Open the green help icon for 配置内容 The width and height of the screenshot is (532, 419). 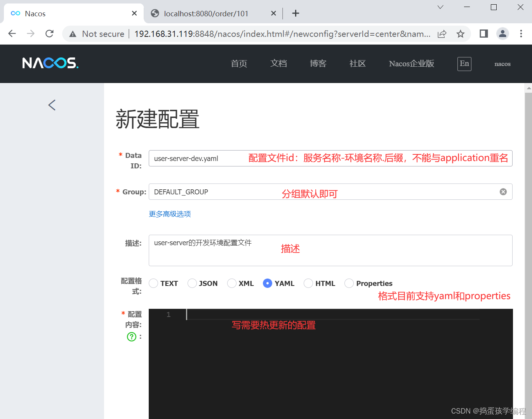132,336
